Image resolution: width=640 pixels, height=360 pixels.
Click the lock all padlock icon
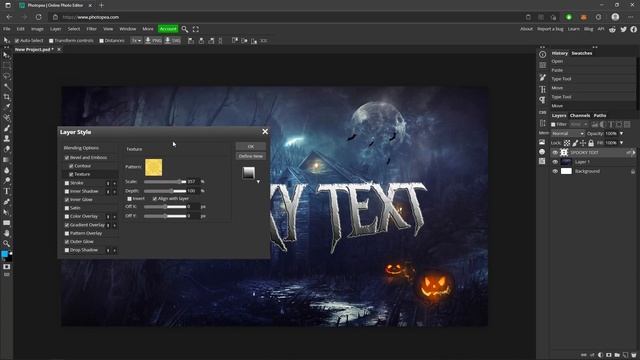point(591,143)
